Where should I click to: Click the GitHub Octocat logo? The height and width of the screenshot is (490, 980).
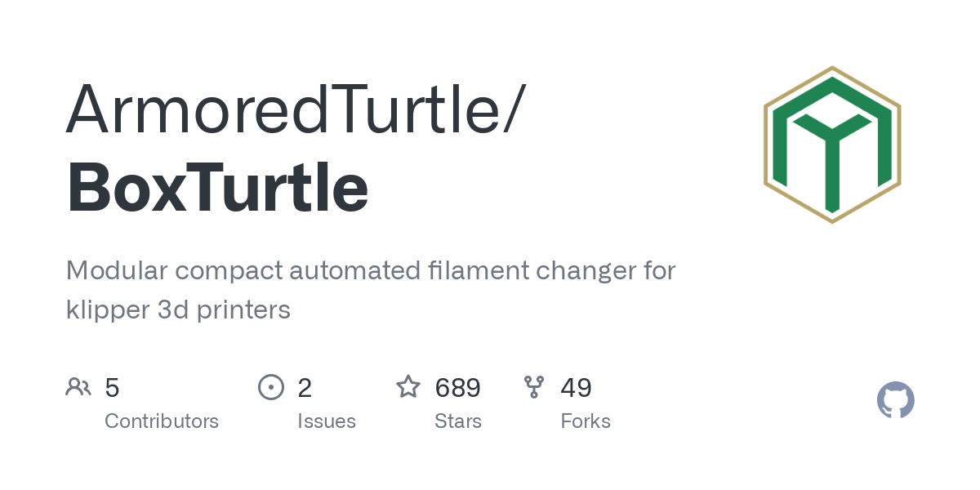pos(896,400)
